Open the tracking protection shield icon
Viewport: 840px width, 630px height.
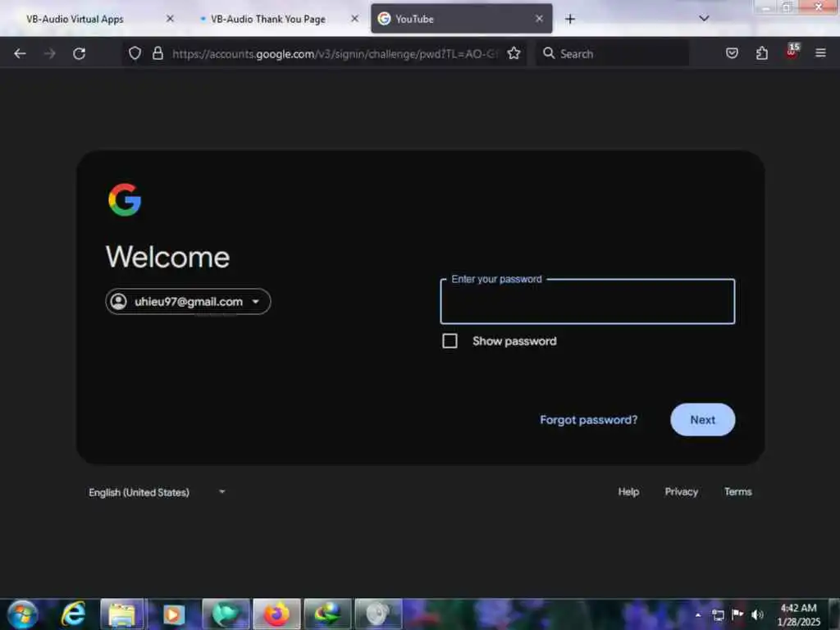tap(135, 53)
